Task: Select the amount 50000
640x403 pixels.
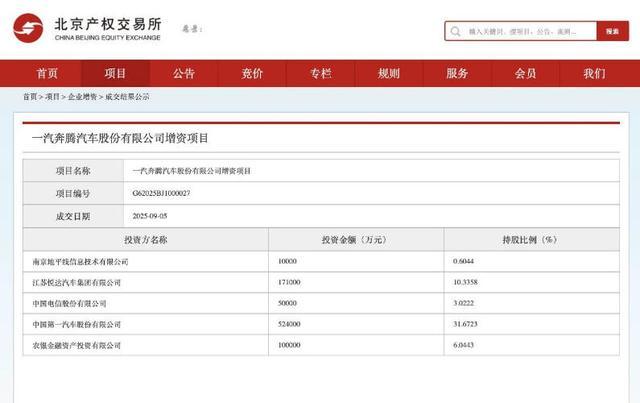Action: click(287, 303)
